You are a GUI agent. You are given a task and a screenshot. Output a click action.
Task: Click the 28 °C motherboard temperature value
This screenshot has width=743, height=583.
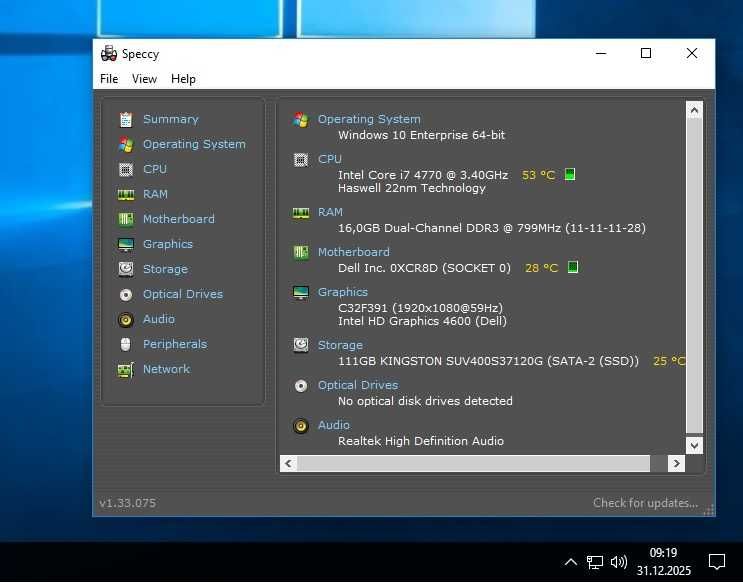click(x=541, y=268)
